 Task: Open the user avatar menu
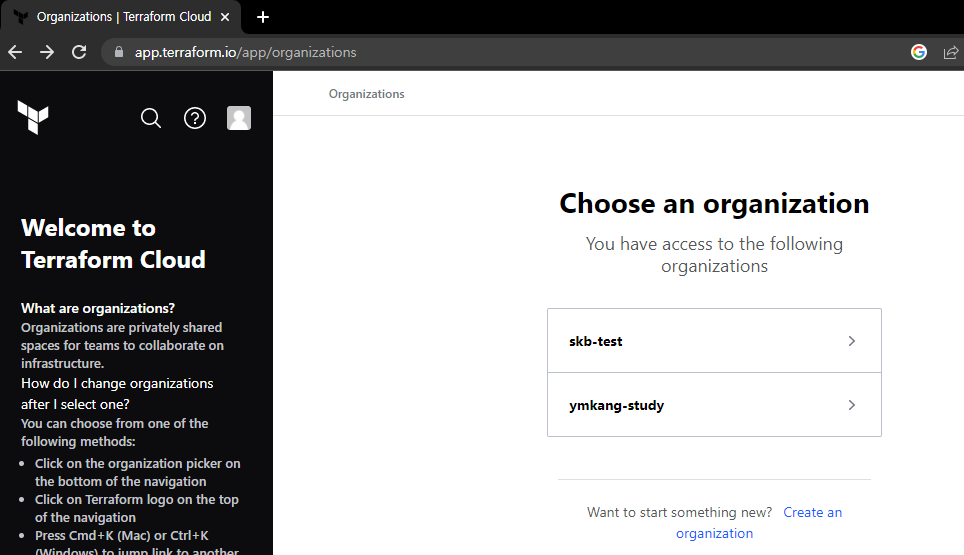tap(239, 118)
